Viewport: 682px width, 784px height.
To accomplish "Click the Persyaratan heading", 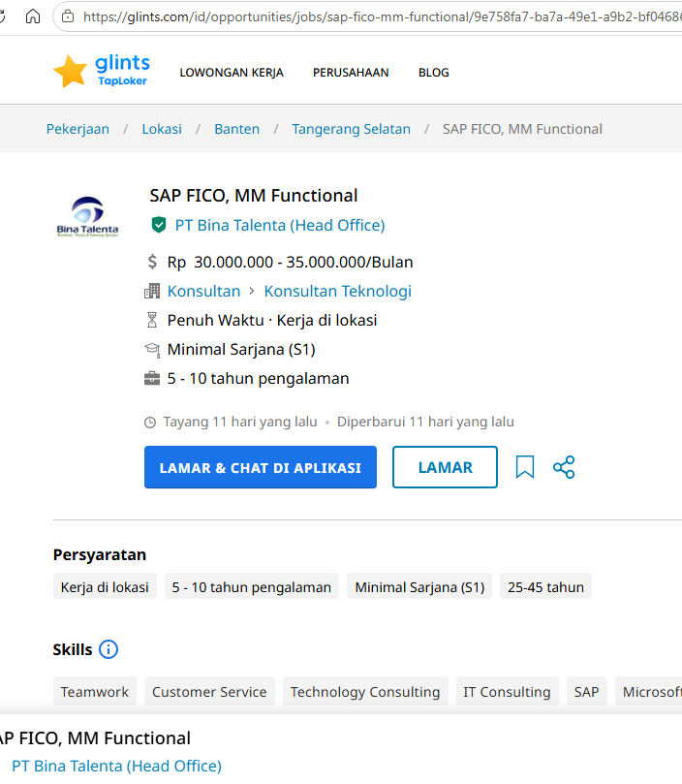I will pos(100,554).
